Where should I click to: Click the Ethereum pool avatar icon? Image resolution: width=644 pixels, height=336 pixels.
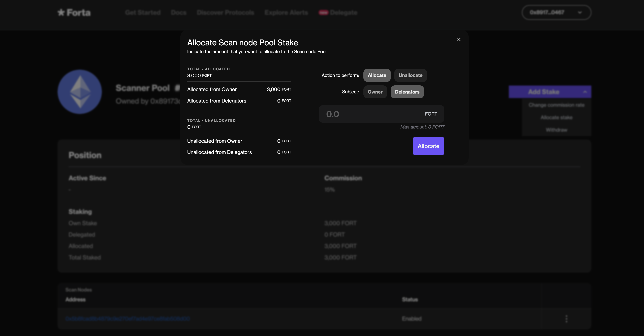(80, 92)
